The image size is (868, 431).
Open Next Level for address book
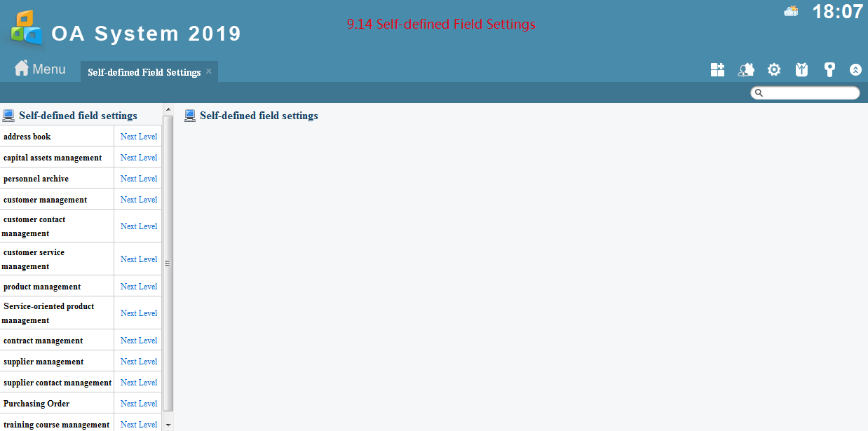(x=139, y=137)
